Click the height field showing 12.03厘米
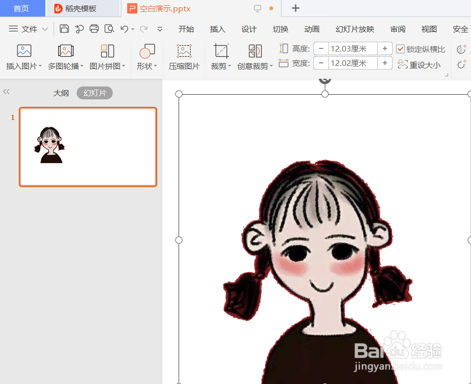The width and height of the screenshot is (471, 384). (x=353, y=49)
